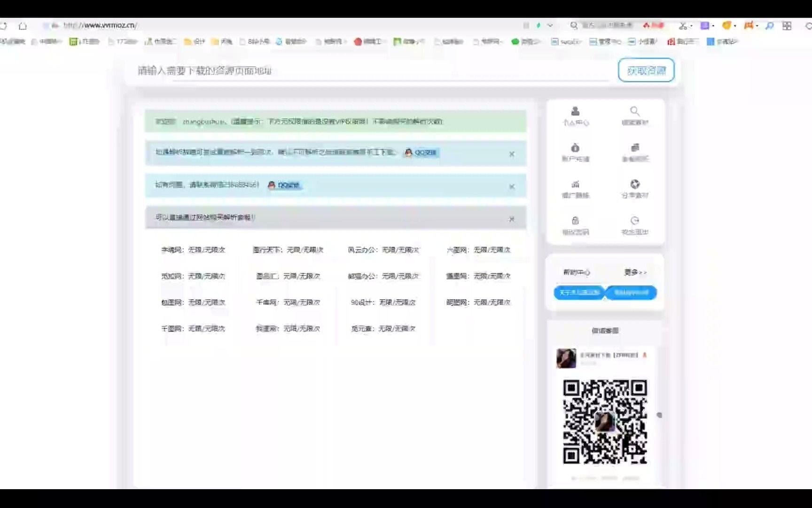Click the search magnifier in browser toolbar
Screen dimensions: 812x508
pyautogui.click(x=574, y=25)
